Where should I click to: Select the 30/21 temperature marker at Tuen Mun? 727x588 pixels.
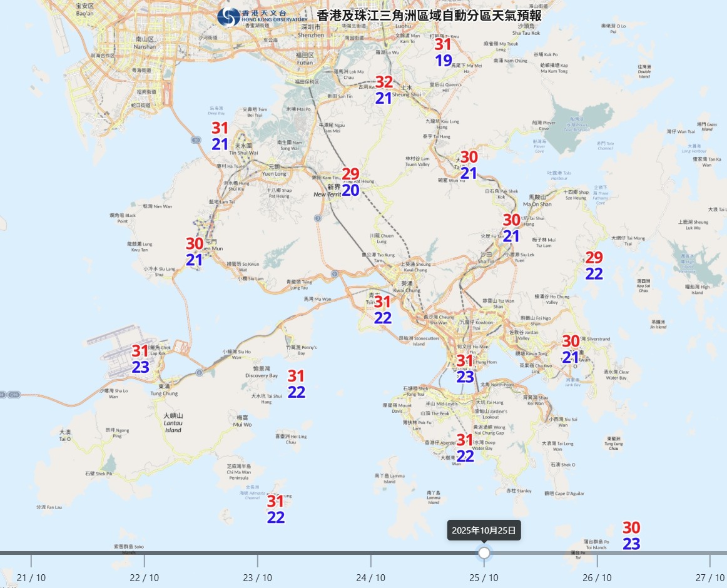point(194,252)
